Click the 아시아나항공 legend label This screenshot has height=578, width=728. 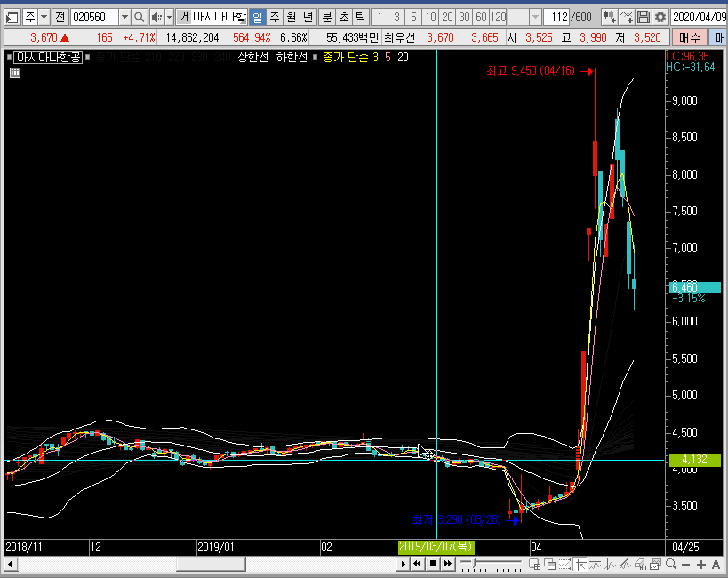(48, 58)
